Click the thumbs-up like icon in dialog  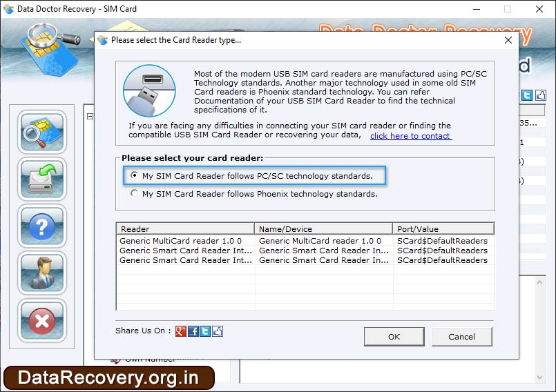(218, 331)
